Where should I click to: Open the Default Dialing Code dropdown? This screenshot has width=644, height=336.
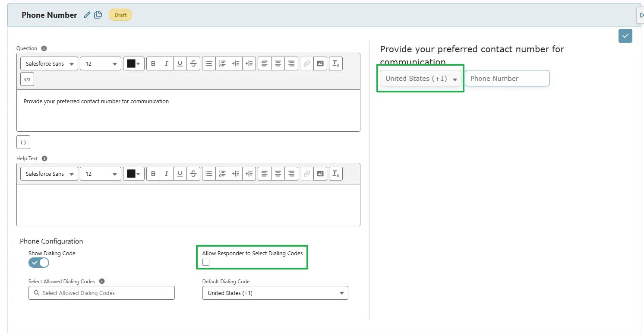(x=275, y=293)
